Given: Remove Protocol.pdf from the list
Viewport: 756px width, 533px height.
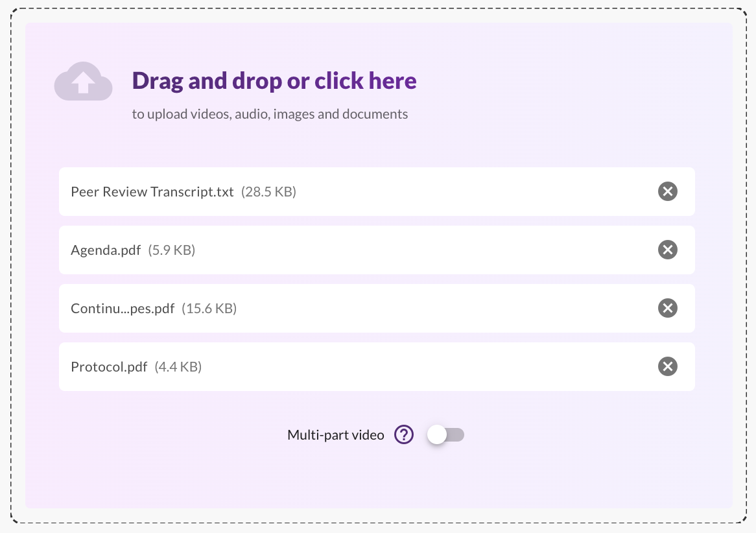Looking at the screenshot, I should click(667, 366).
